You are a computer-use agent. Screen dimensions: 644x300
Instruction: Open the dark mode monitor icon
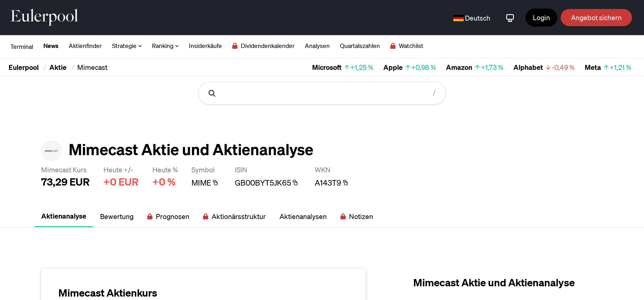(510, 18)
